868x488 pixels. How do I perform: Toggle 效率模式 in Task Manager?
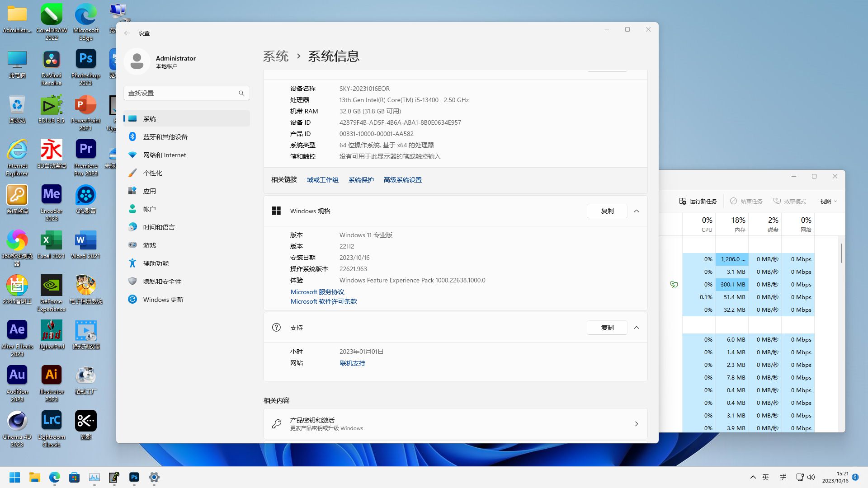point(790,201)
